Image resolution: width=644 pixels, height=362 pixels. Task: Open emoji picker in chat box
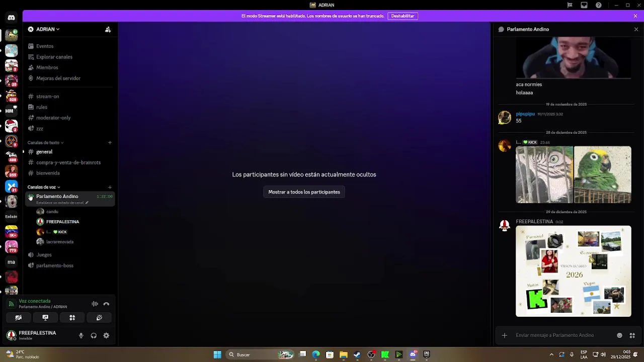pos(619,335)
